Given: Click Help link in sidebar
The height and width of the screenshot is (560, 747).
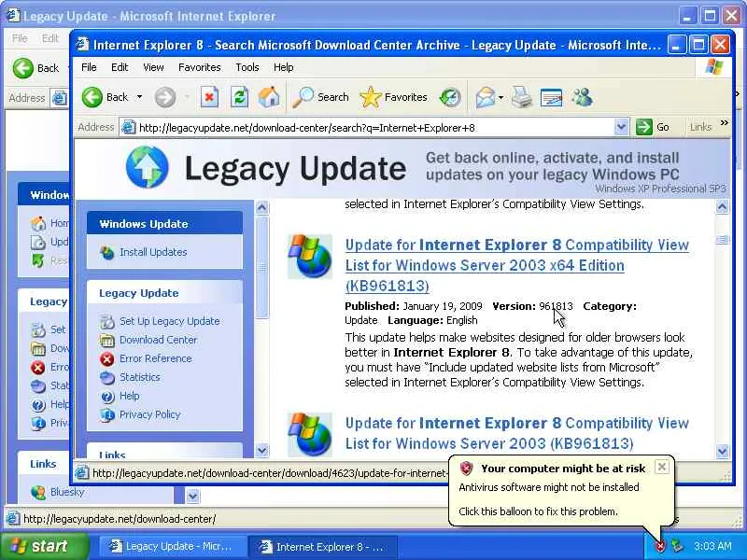Looking at the screenshot, I should click(129, 396).
